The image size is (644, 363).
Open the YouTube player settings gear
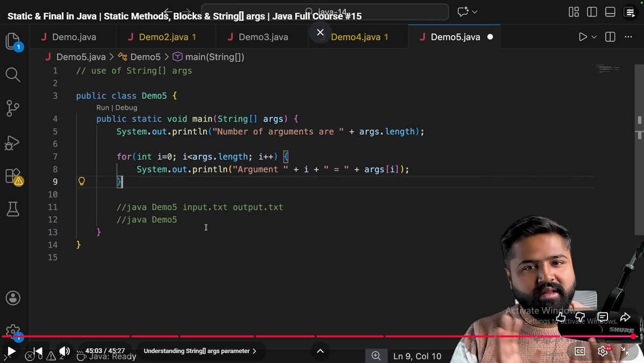point(603,351)
